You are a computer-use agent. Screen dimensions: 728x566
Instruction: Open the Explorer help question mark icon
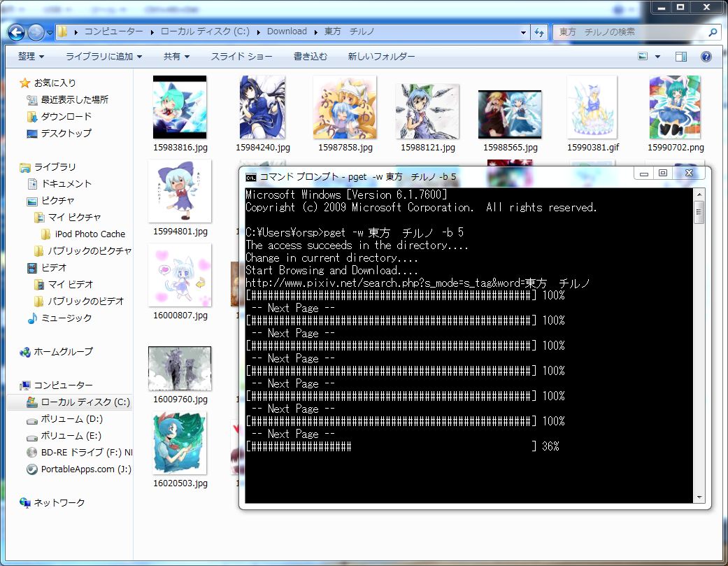[x=706, y=57]
